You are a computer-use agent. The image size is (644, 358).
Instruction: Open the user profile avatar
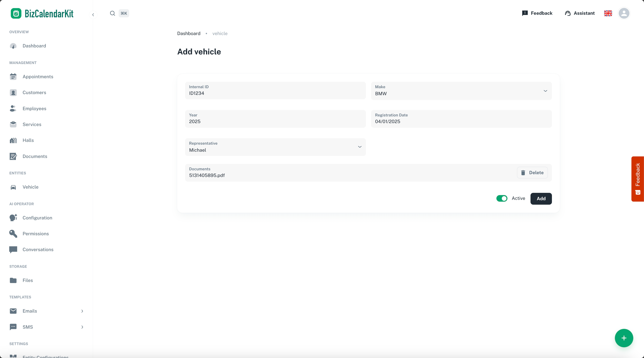tap(624, 13)
